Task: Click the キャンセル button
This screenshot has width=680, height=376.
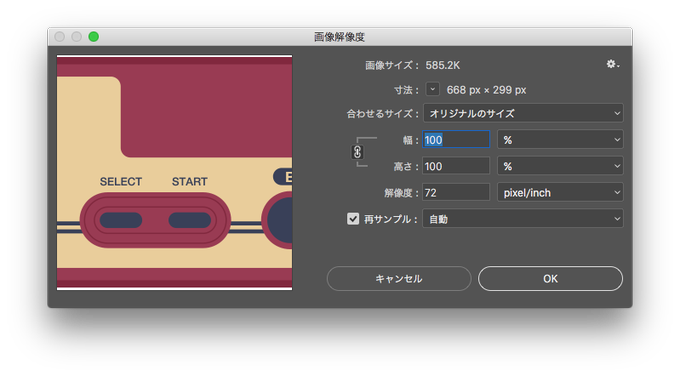Action: (x=399, y=278)
